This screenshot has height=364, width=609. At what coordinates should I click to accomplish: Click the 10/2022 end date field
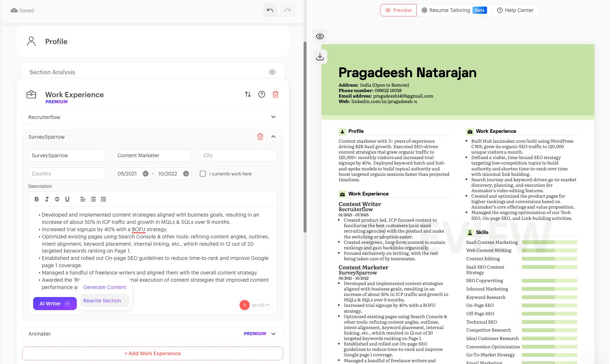point(173,174)
